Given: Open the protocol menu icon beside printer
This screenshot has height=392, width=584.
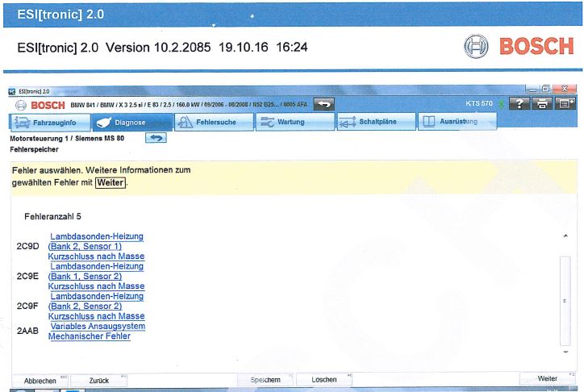Looking at the screenshot, I should 565,103.
